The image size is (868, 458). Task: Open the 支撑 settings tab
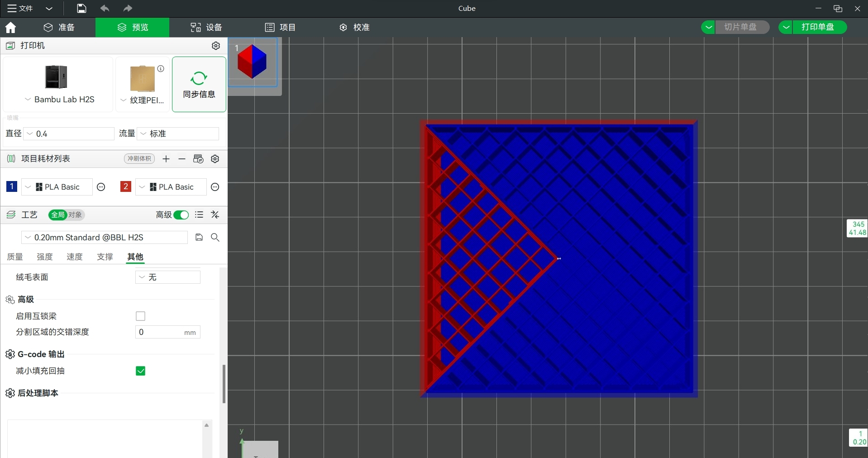pyautogui.click(x=105, y=257)
